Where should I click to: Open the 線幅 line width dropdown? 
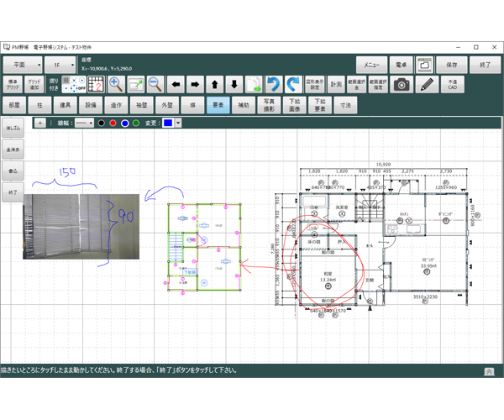click(85, 123)
